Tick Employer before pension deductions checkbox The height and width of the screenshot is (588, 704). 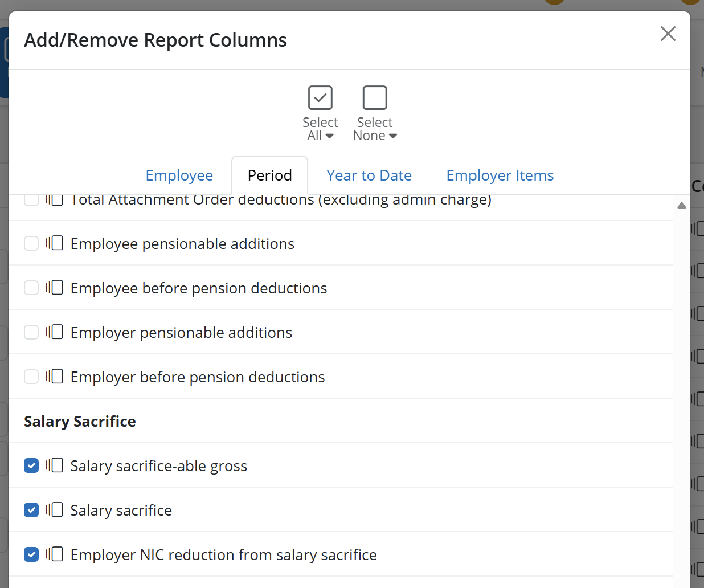coord(31,377)
